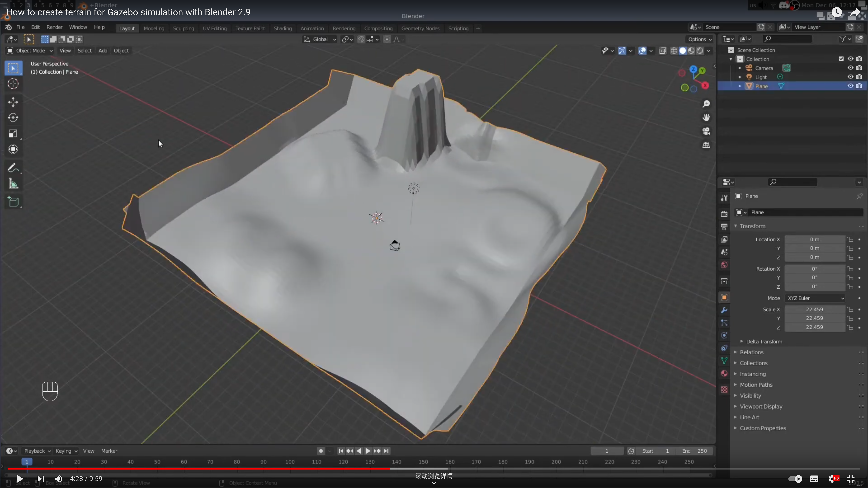The image size is (868, 488).
Task: Open the viewport Add menu
Action: [103, 50]
